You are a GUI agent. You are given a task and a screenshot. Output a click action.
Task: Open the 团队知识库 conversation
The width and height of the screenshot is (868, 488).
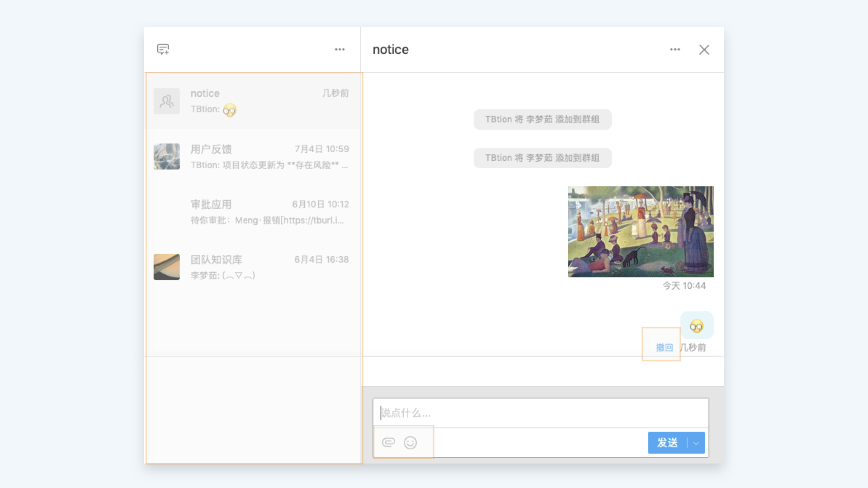pos(253,267)
